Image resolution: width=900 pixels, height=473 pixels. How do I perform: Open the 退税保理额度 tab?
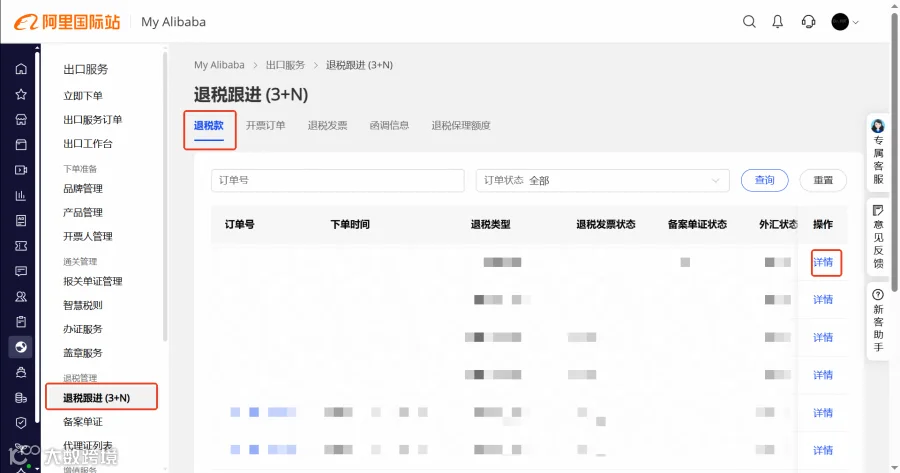point(461,125)
